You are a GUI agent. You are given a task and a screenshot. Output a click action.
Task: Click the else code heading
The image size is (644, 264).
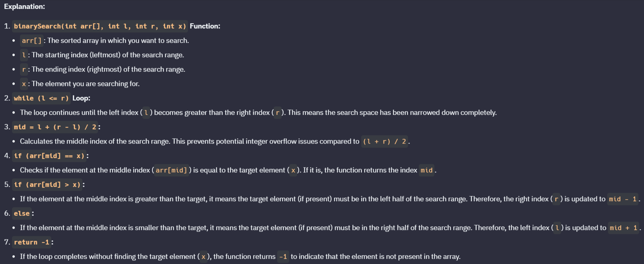tap(22, 214)
